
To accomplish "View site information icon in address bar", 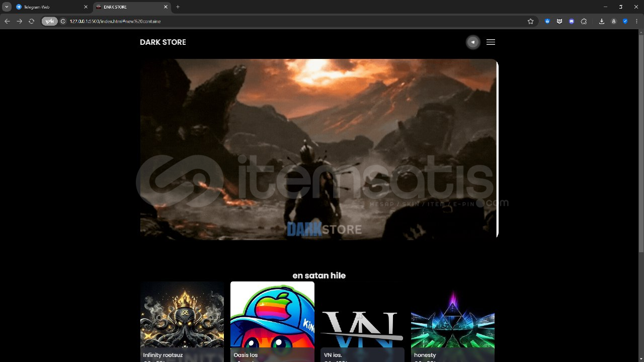I will [x=63, y=21].
